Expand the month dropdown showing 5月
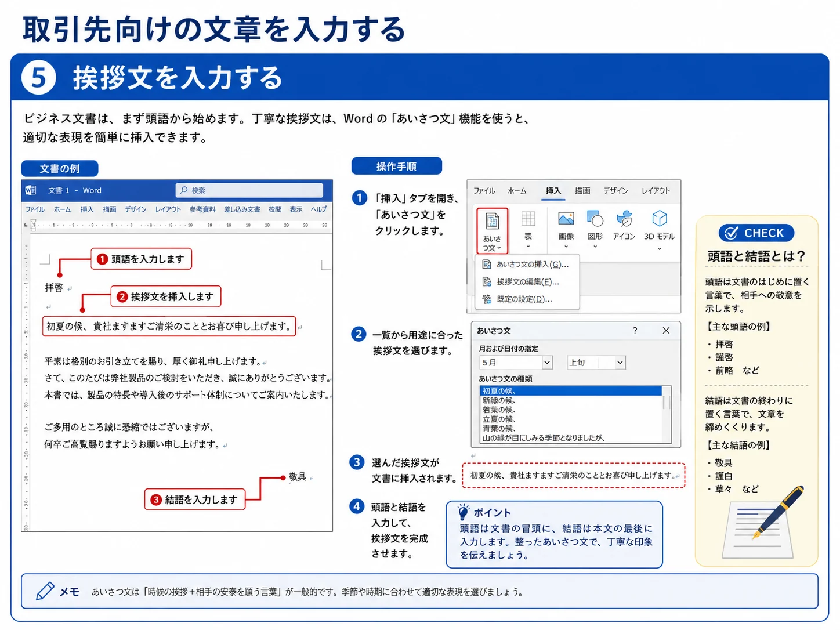 [547, 363]
